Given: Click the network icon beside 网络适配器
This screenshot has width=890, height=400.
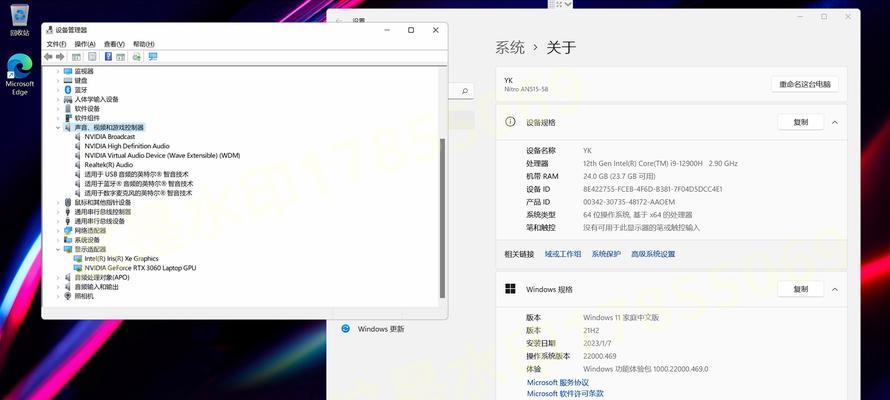Looking at the screenshot, I should point(68,230).
